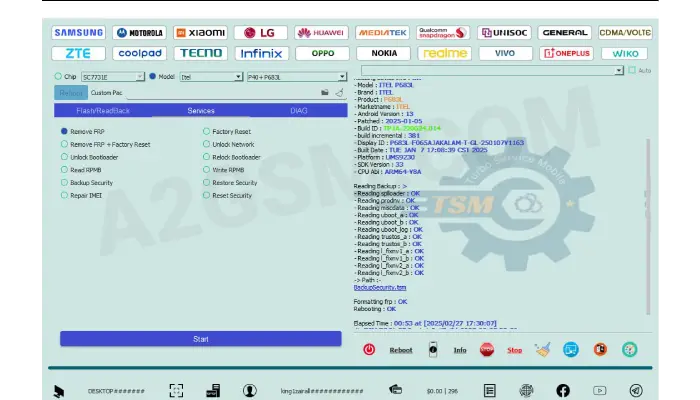This screenshot has width=700, height=400.
Task: Click the Reboot button beside Custom Pac
Action: 71,93
